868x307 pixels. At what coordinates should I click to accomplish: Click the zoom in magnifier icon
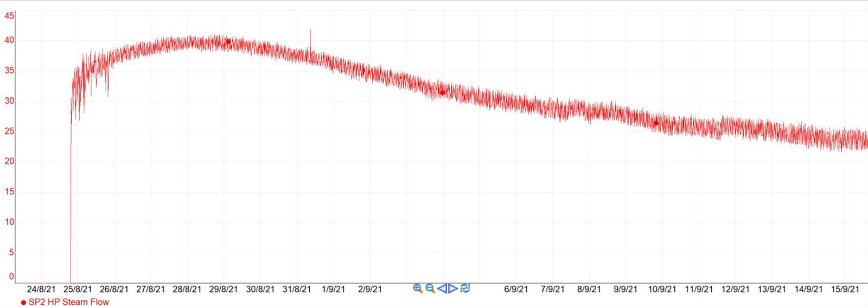(417, 289)
